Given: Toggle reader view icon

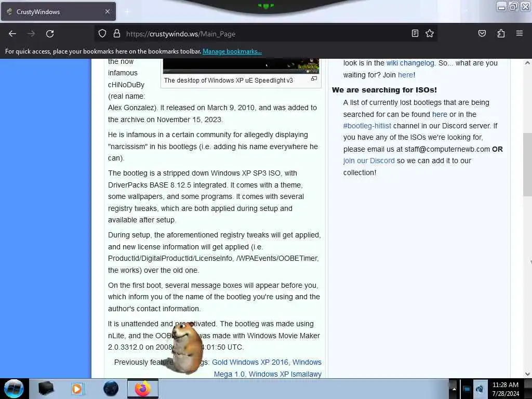Looking at the screenshot, I should (415, 33).
